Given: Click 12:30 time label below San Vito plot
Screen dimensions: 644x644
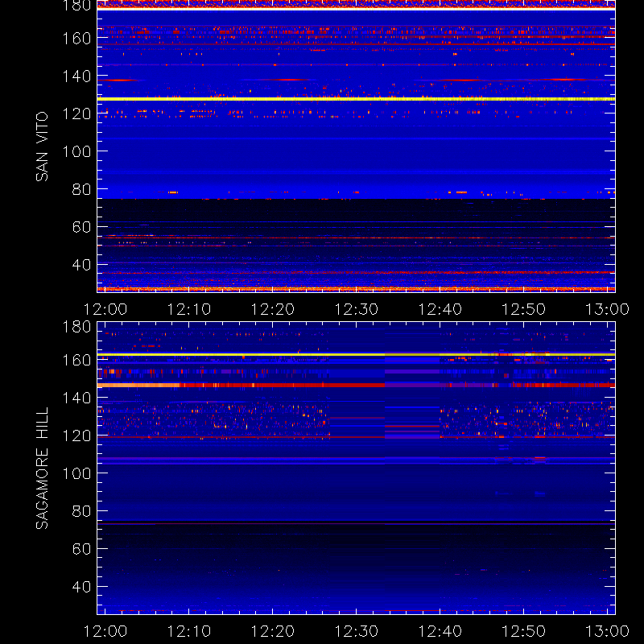Looking at the screenshot, I should 356,309.
